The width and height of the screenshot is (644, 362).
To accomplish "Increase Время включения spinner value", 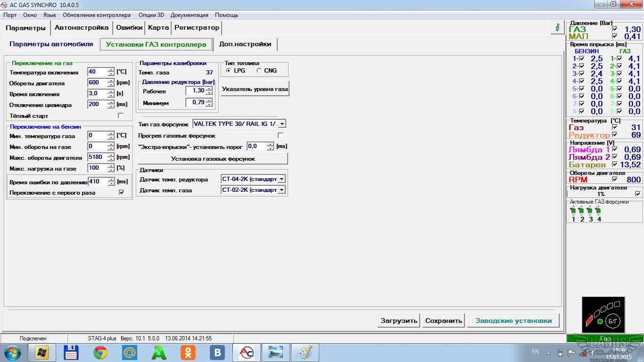I will (111, 91).
